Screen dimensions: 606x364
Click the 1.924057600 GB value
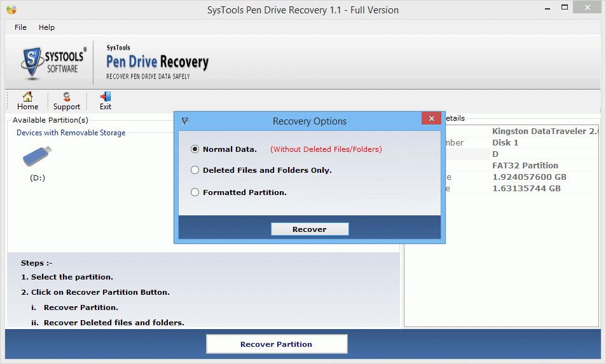tap(529, 177)
